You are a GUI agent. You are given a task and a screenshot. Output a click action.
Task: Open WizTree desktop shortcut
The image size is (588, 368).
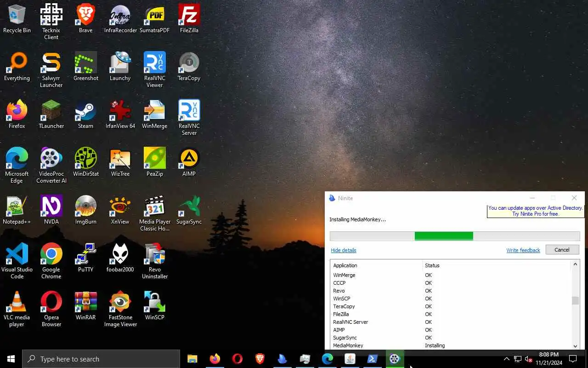pos(120,163)
